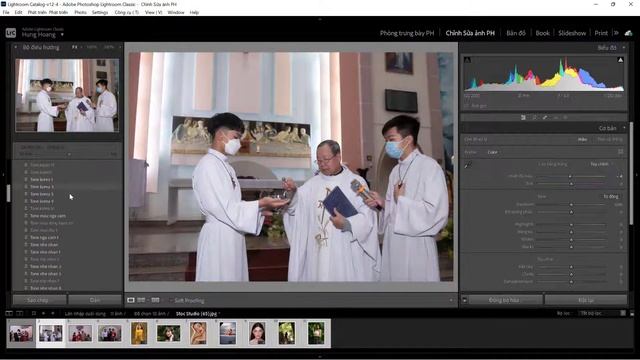Adjust the Dehaze slider handle

pyautogui.click(x=571, y=282)
